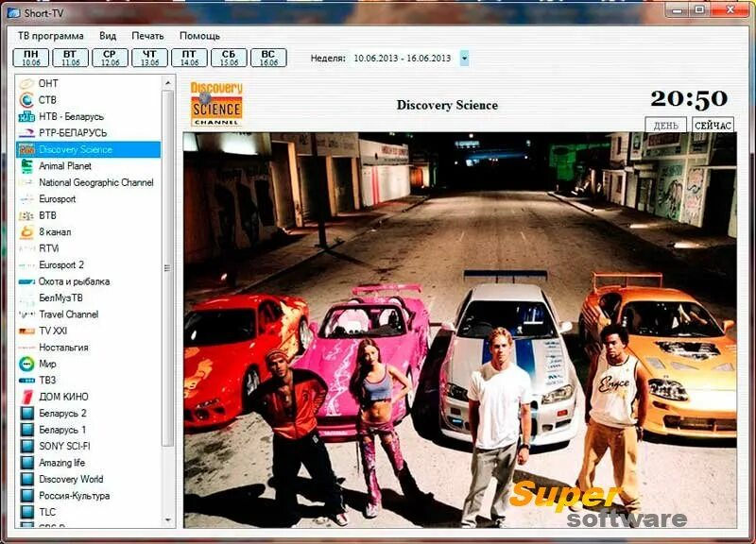The image size is (756, 544).
Task: Click the ВТВ channel logo icon
Action: (x=26, y=215)
